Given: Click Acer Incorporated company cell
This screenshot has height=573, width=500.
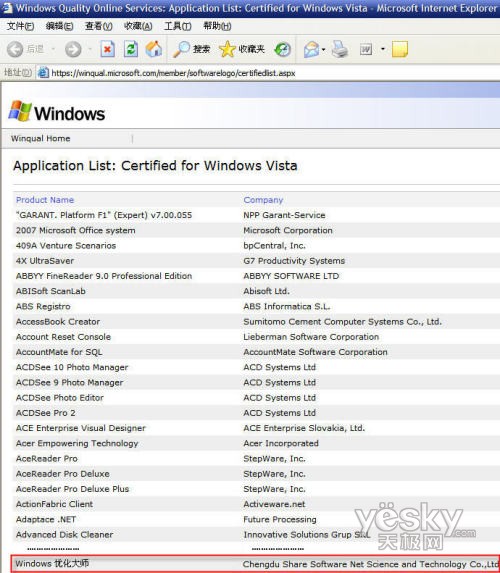Looking at the screenshot, I should point(281,444).
